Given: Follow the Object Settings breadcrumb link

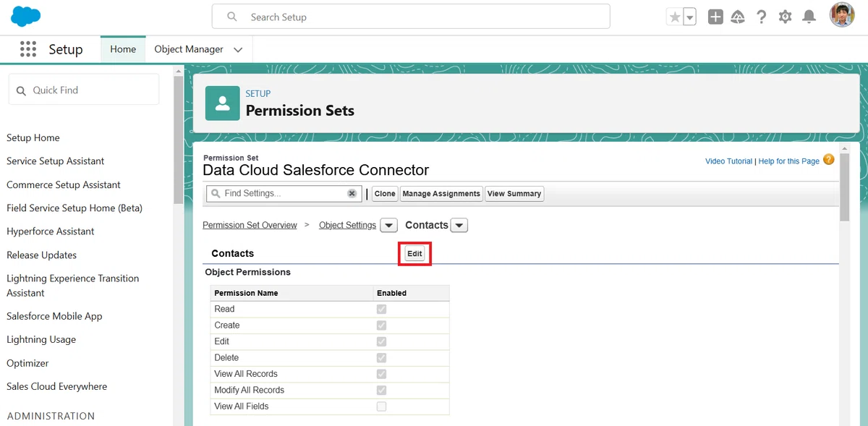Looking at the screenshot, I should pyautogui.click(x=347, y=225).
